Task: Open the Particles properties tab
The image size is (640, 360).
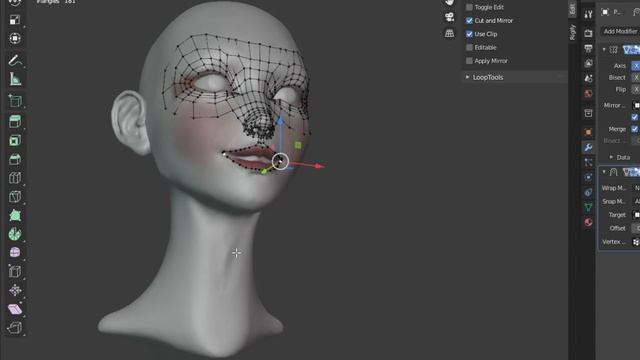Action: pyautogui.click(x=588, y=162)
